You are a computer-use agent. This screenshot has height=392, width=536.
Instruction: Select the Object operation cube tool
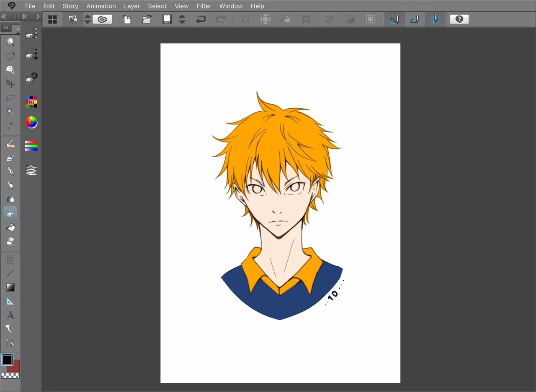pos(10,70)
